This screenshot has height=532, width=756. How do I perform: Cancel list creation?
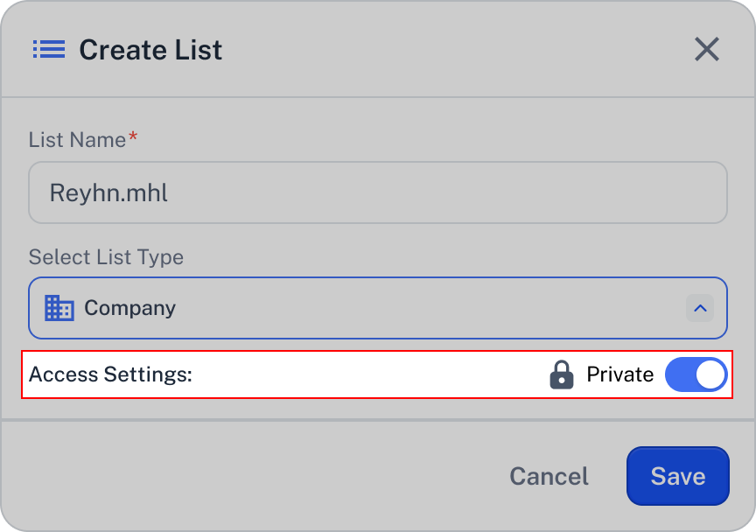click(549, 476)
